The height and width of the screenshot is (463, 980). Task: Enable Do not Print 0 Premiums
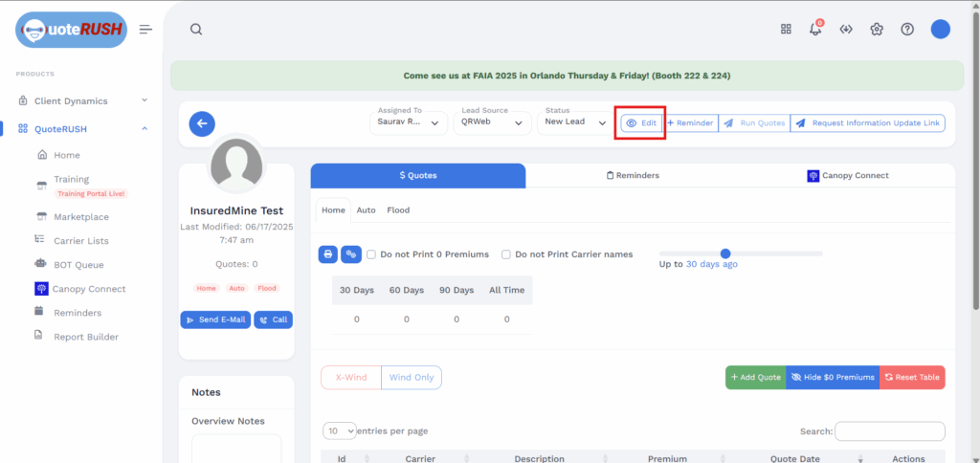tap(371, 254)
